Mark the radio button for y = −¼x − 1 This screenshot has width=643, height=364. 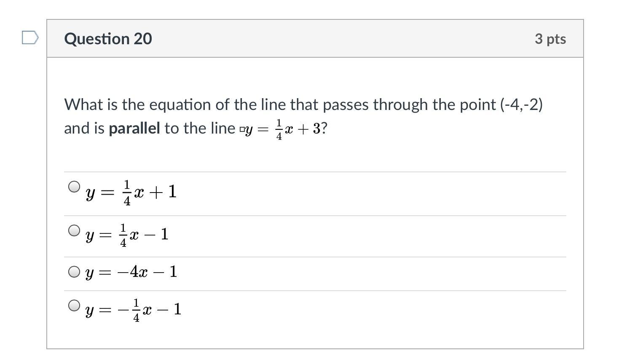pos(74,305)
